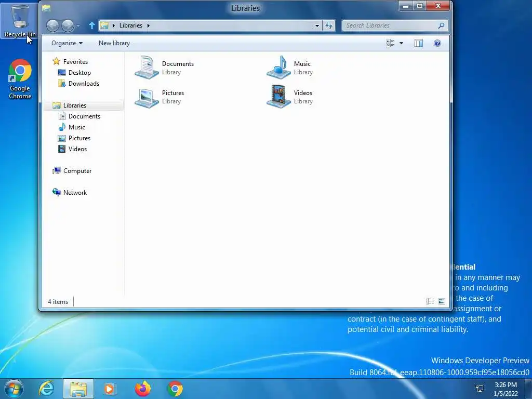Toggle the preview pane

[x=419, y=43]
